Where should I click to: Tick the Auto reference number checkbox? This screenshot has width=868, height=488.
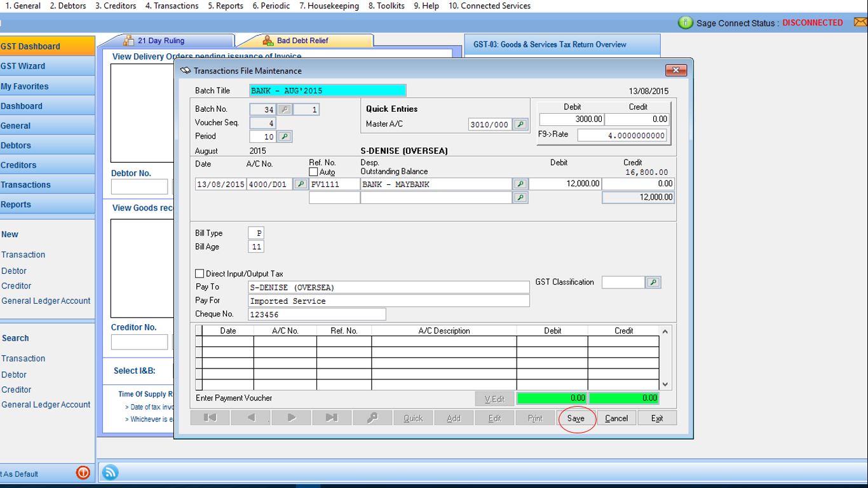tap(313, 172)
